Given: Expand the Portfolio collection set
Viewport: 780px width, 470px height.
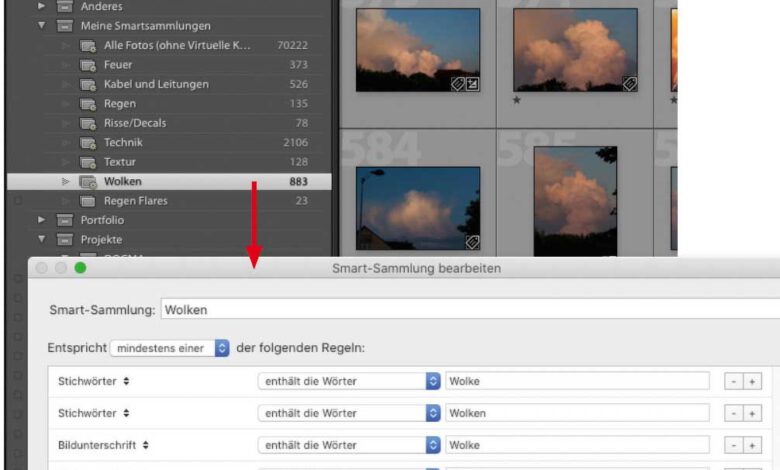Looking at the screenshot, I should pyautogui.click(x=42, y=219).
